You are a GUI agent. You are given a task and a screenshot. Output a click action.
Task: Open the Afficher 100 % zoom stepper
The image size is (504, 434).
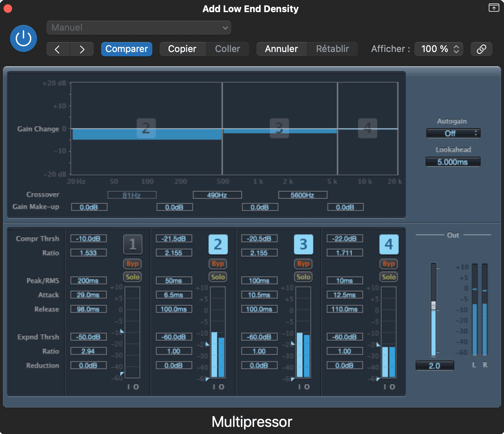(439, 49)
